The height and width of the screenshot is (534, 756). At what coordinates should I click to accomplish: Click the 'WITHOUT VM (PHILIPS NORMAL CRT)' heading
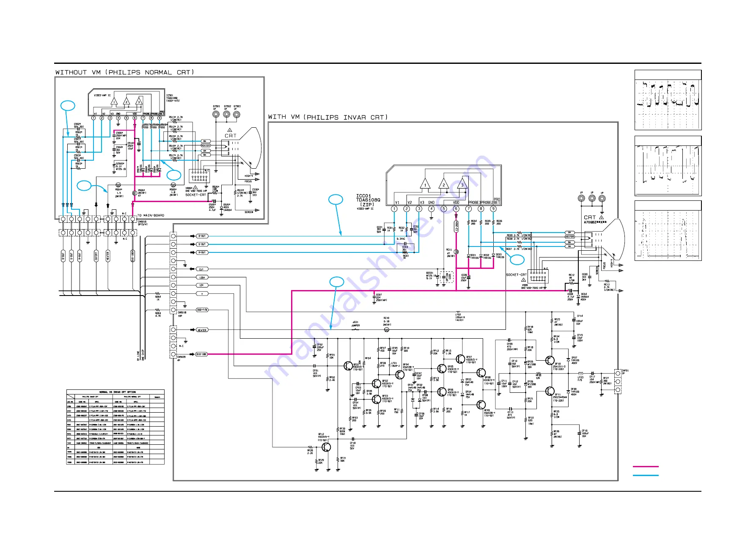point(124,72)
